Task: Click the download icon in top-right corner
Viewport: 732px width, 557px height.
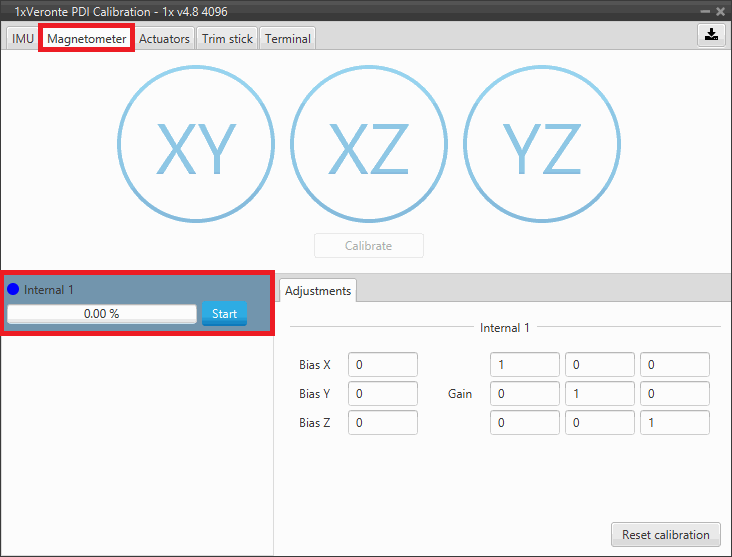Action: [x=711, y=35]
